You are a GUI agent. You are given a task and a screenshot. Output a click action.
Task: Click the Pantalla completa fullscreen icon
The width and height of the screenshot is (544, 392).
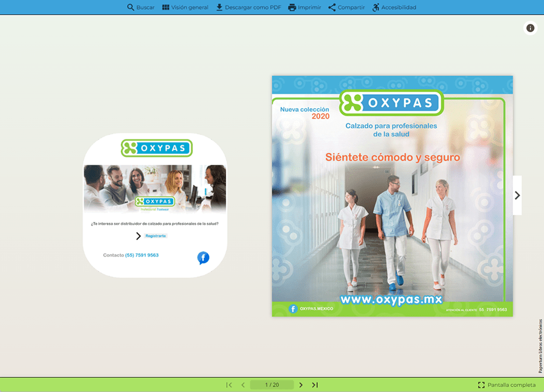coord(481,385)
